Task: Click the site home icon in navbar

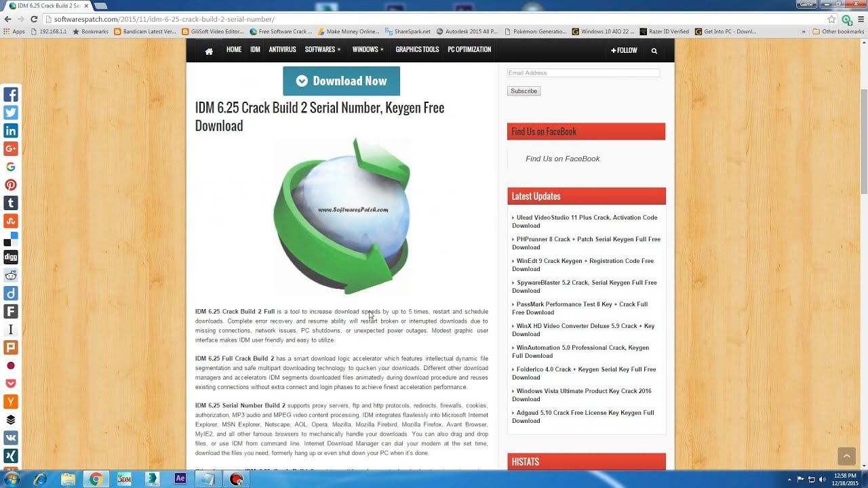Action: click(x=209, y=51)
